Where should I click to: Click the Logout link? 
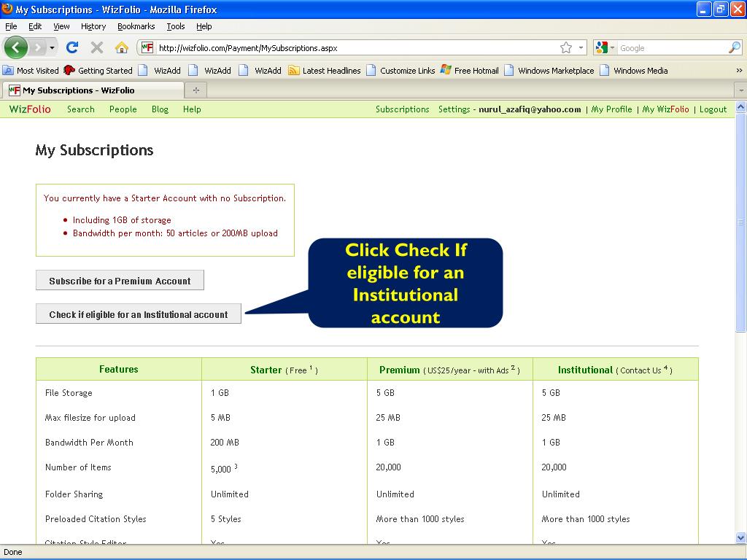pyautogui.click(x=713, y=109)
